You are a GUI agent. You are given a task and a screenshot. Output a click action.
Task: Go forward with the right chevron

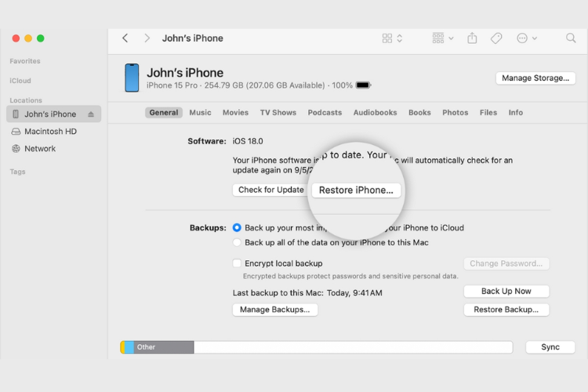(147, 38)
